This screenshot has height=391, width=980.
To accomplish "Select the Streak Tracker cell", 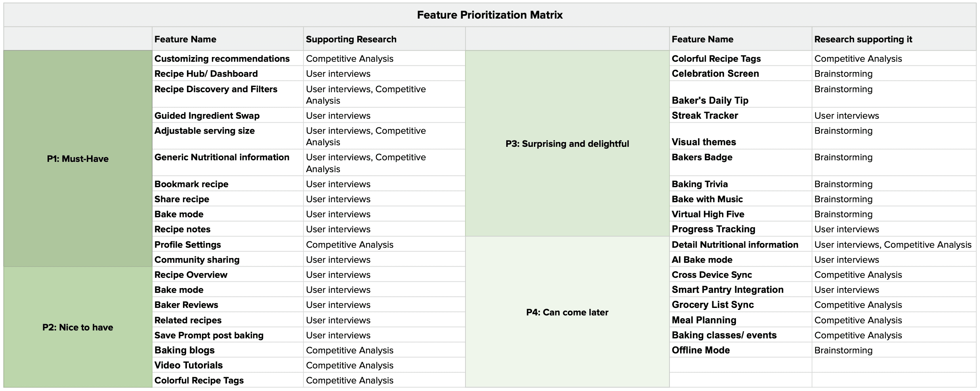I will 705,116.
